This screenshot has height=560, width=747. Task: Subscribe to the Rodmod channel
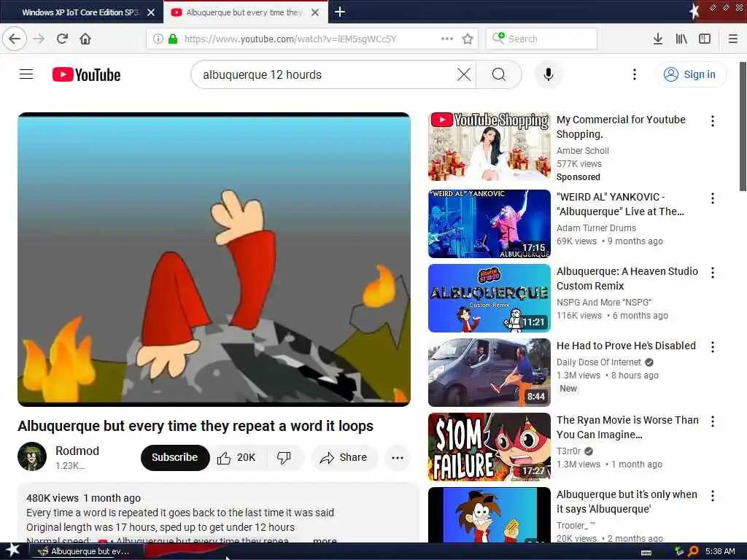click(175, 457)
